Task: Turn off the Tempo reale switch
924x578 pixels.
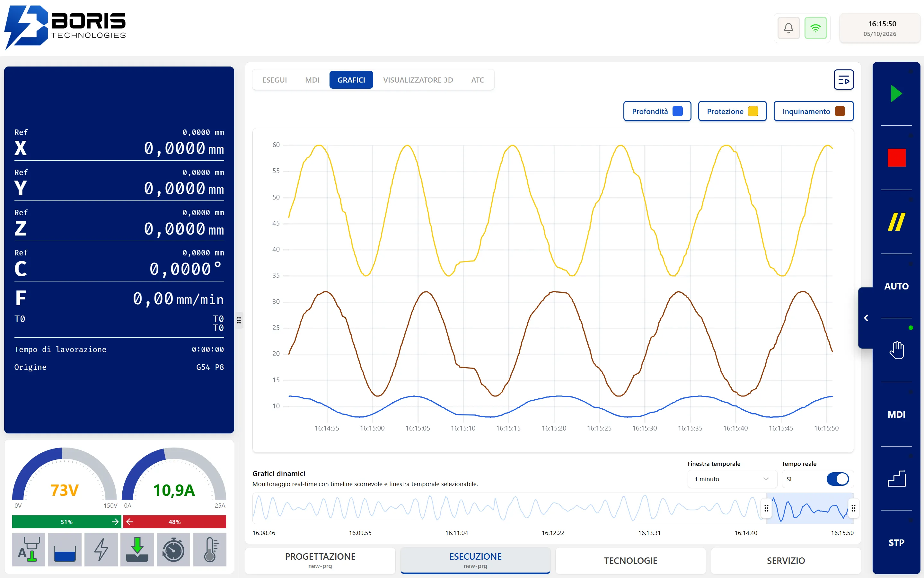Action: click(x=838, y=479)
